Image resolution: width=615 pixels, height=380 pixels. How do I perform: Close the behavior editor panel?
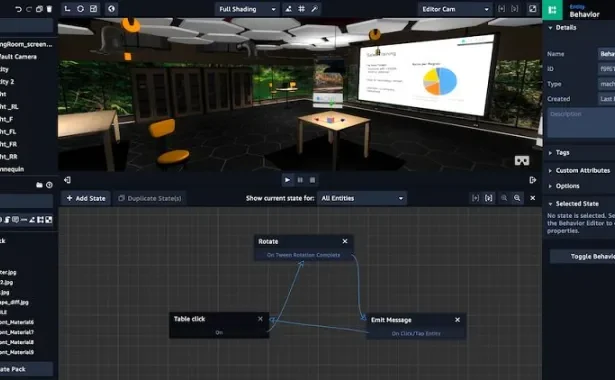point(533,198)
